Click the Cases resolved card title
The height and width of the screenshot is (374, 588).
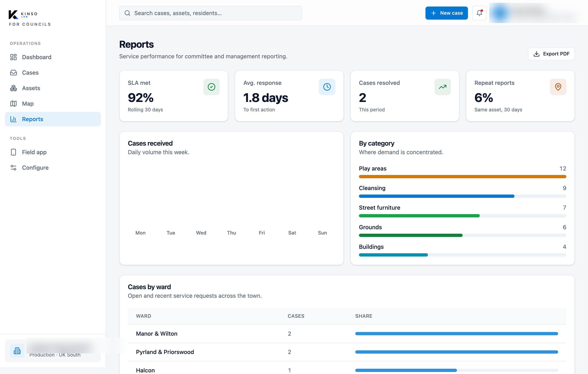[x=379, y=83]
